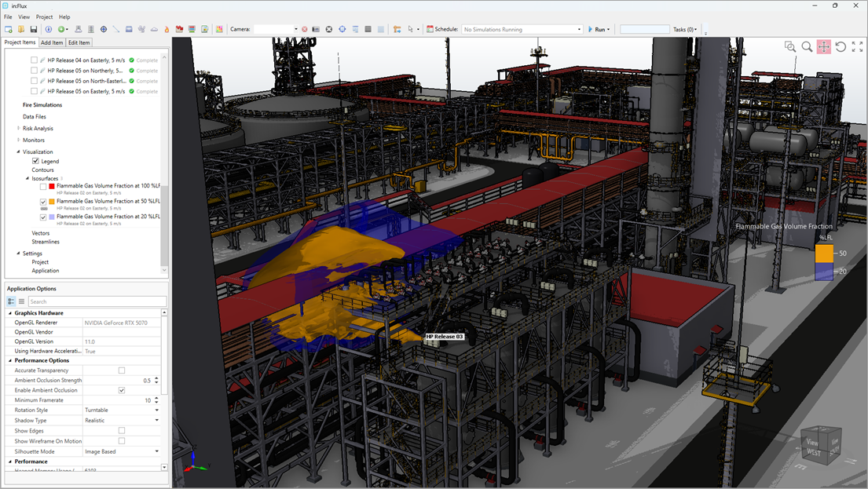The image size is (868, 489).
Task: Click the crosshair target toolbar icon
Action: tap(104, 29)
